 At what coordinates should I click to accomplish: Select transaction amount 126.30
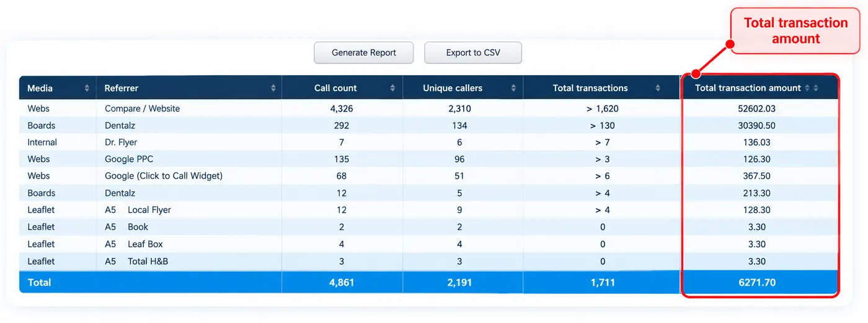point(756,159)
